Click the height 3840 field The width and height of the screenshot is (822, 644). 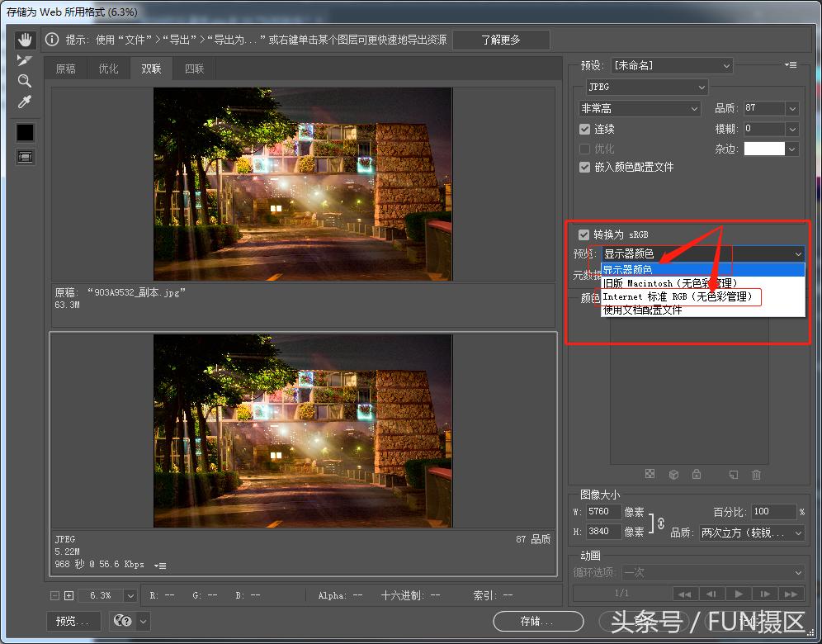pos(603,532)
